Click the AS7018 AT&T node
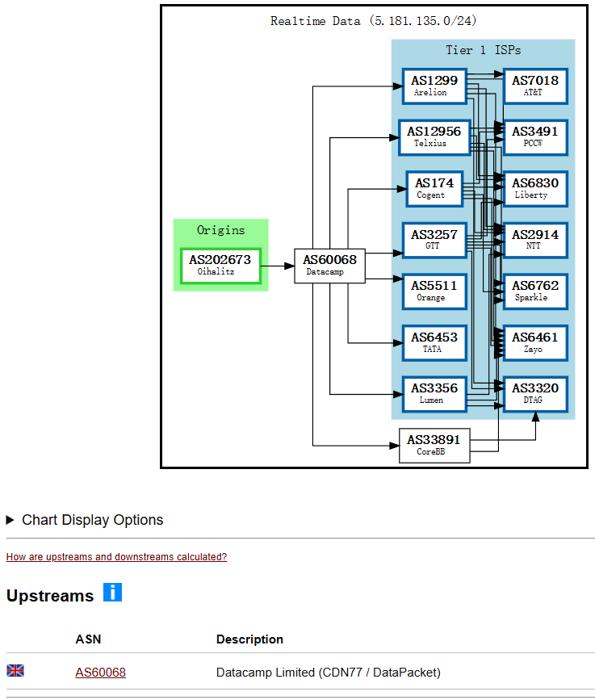 pyautogui.click(x=535, y=86)
